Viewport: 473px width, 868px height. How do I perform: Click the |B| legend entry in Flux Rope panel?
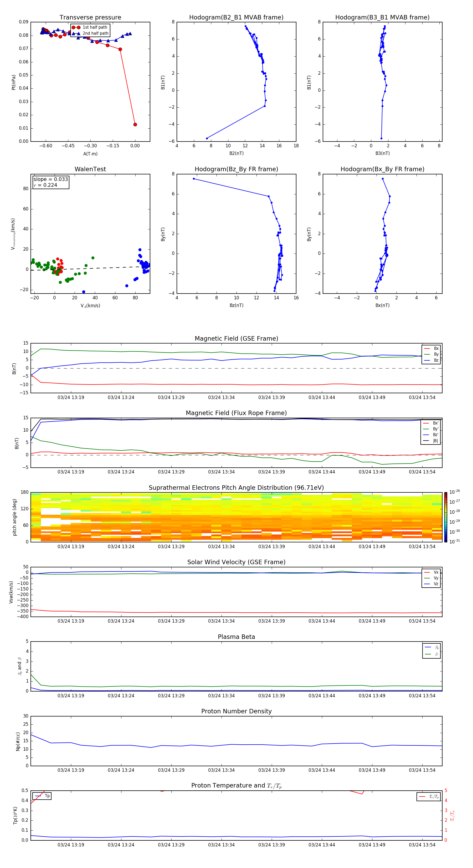tap(431, 441)
